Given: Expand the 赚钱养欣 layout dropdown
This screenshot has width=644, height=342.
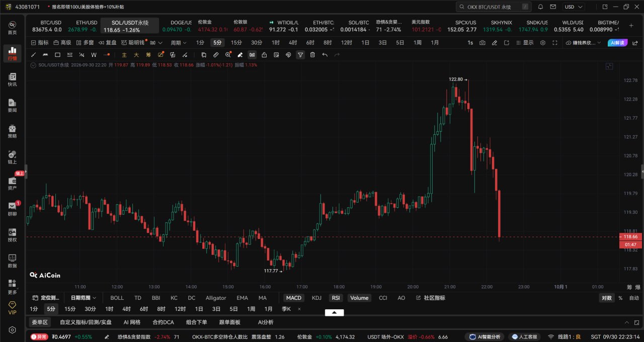Looking at the screenshot, I should tap(584, 43).
